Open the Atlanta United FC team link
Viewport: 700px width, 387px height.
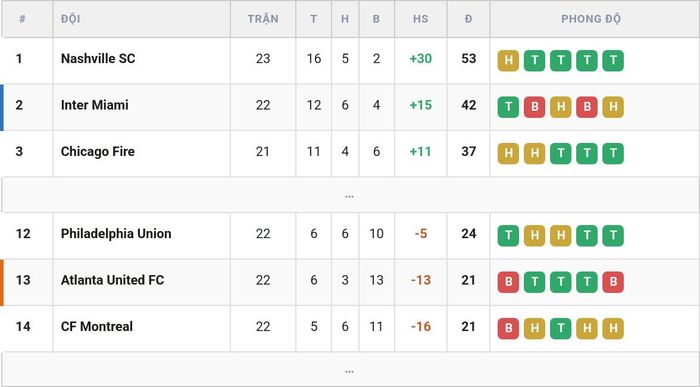pos(112,280)
